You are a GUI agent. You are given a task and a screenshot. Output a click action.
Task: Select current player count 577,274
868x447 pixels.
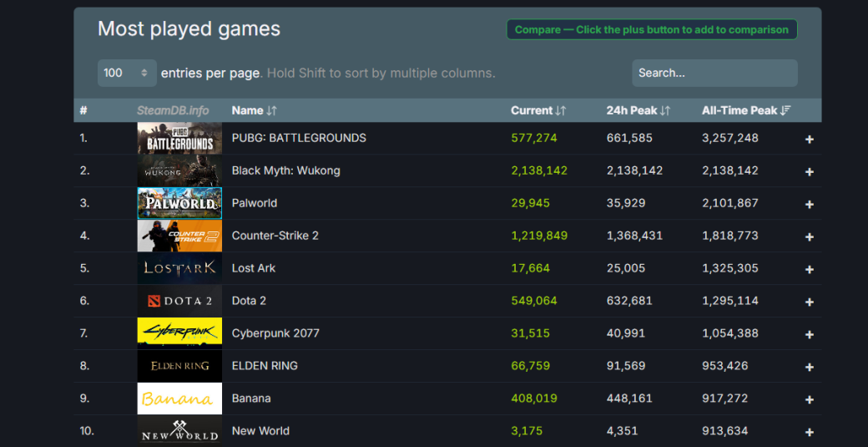pos(533,138)
